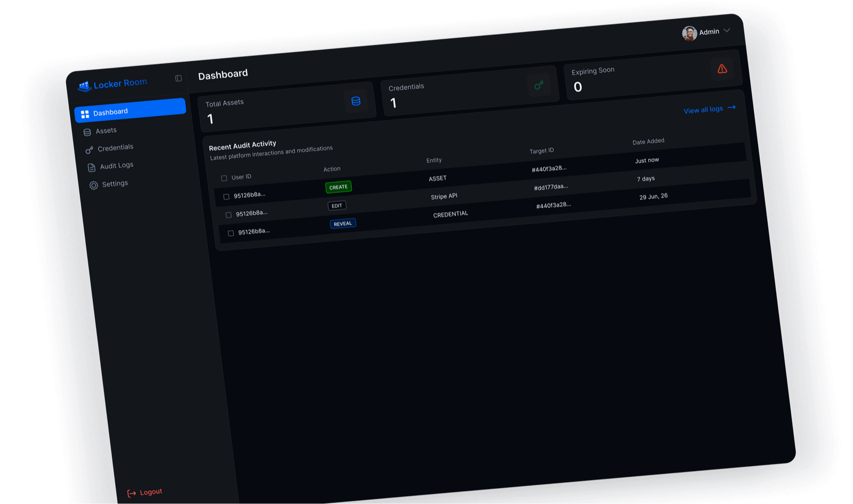Viewport: 853px width, 504px height.
Task: Click the blue database icon on Total Assets card
Action: point(356,101)
